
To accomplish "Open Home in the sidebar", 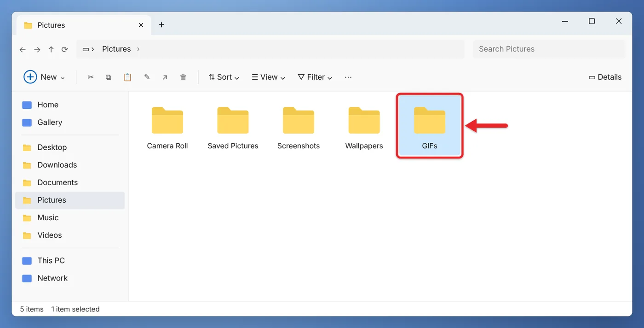I will 70,105.
